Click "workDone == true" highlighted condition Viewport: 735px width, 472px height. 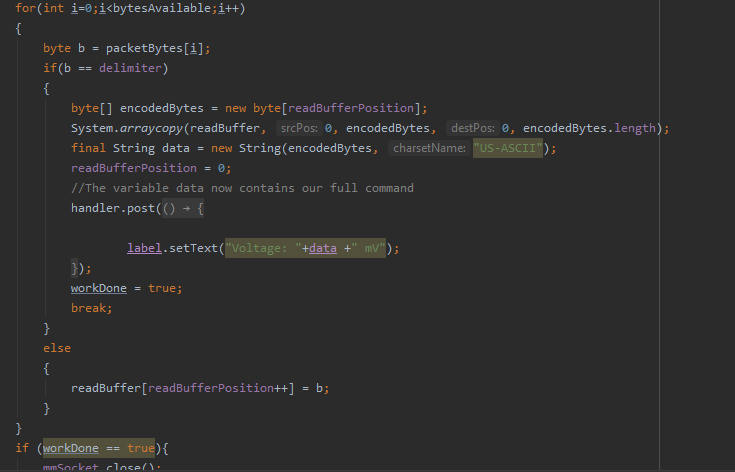[x=99, y=448]
